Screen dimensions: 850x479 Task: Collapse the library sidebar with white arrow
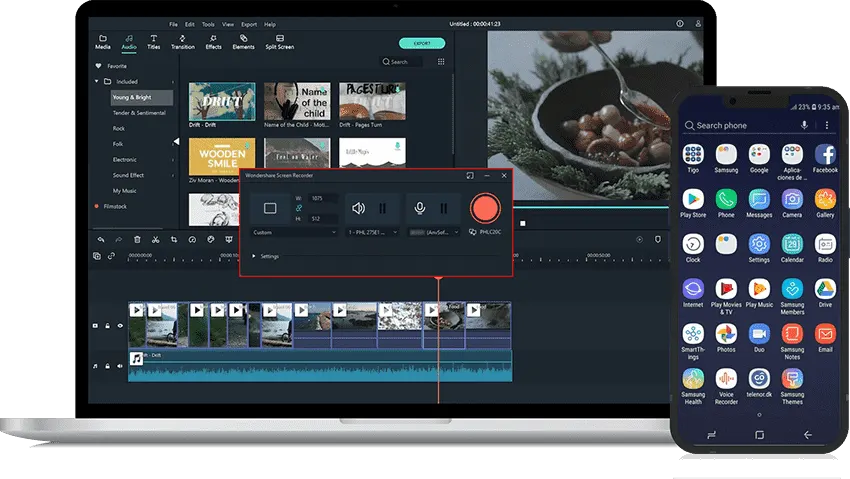[x=176, y=141]
